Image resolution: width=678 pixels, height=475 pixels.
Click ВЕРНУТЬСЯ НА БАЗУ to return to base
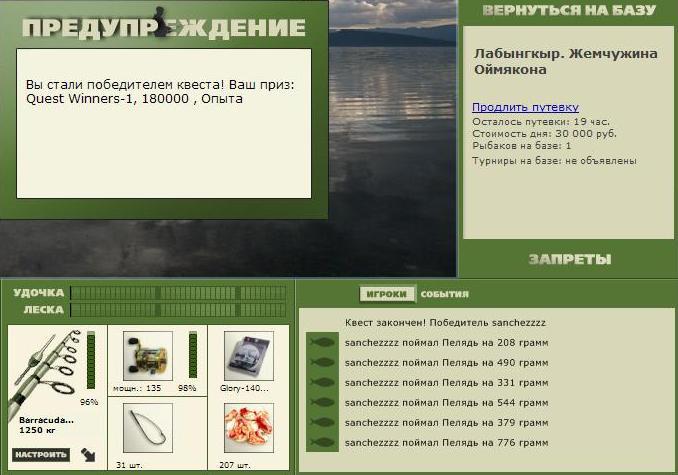click(x=569, y=10)
